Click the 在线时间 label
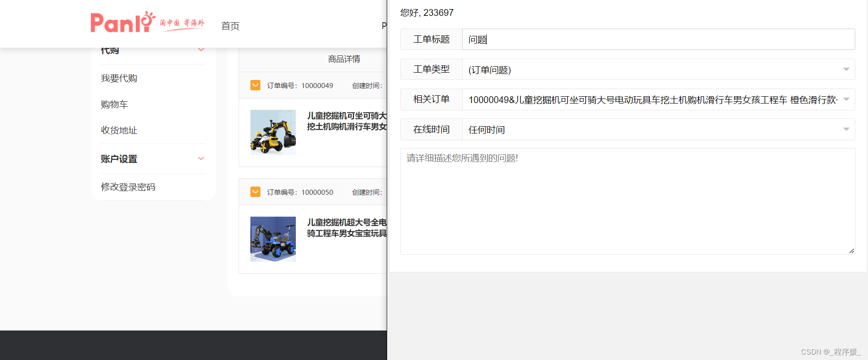The image size is (868, 360). pos(431,129)
